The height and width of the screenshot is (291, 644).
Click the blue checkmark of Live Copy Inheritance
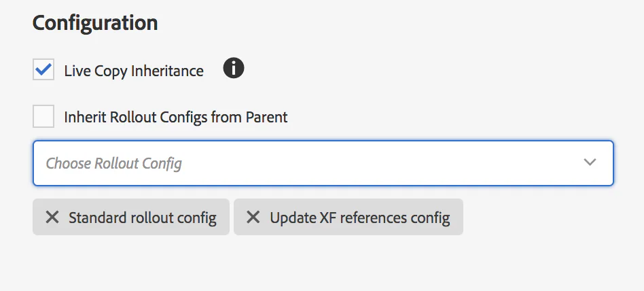(43, 70)
